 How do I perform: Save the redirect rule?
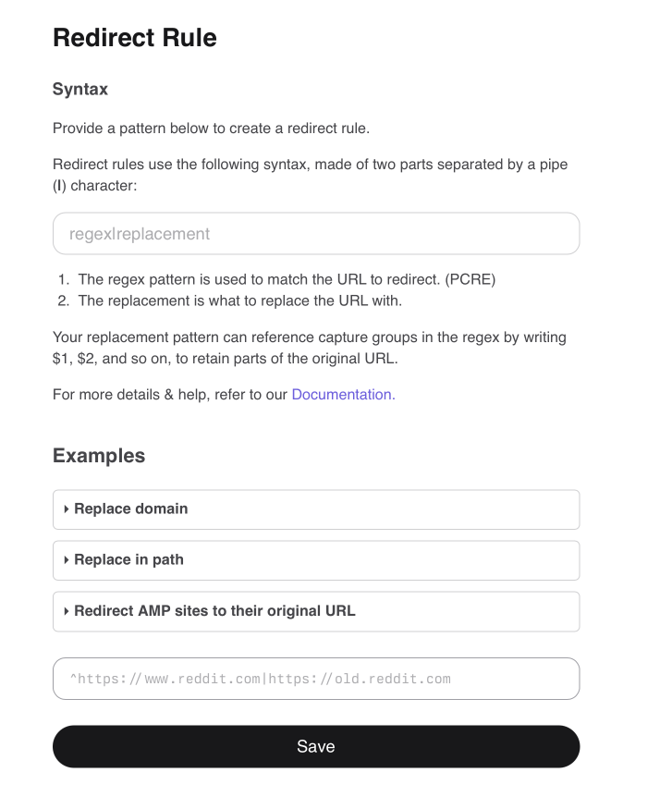point(316,745)
